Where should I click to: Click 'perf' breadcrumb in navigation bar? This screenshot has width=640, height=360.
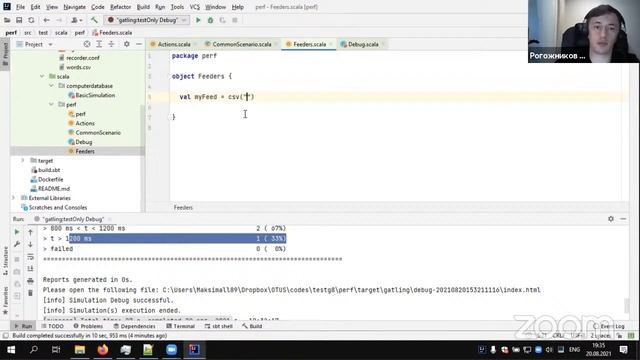11,32
